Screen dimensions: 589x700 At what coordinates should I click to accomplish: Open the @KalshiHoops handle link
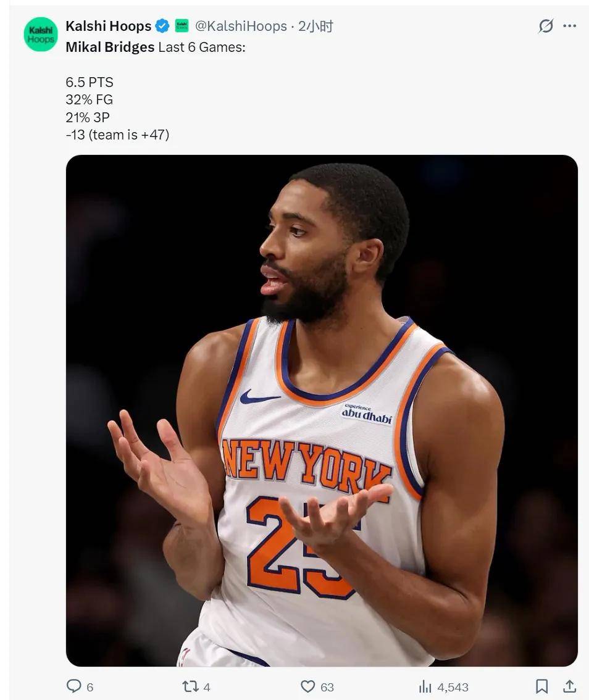pyautogui.click(x=241, y=26)
